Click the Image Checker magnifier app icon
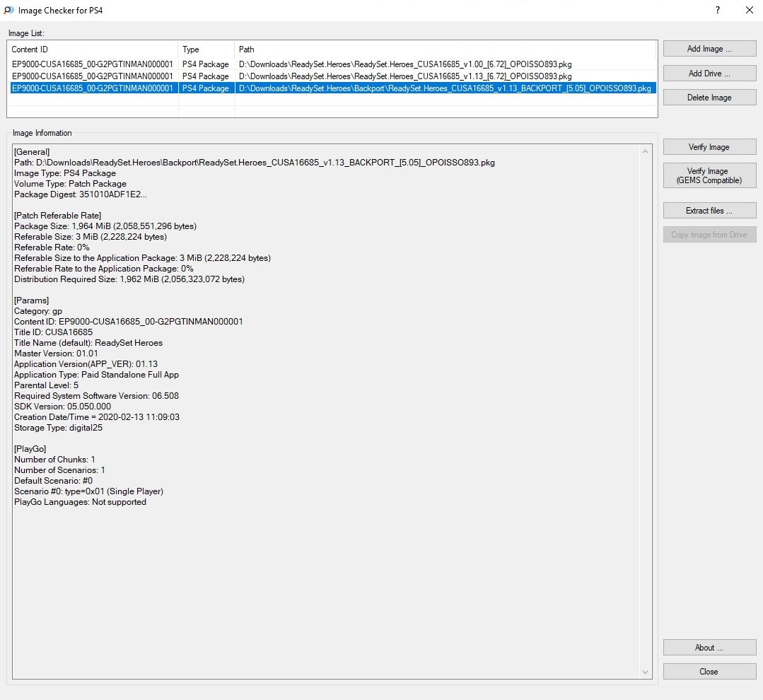The width and height of the screenshot is (763, 700). [8, 10]
